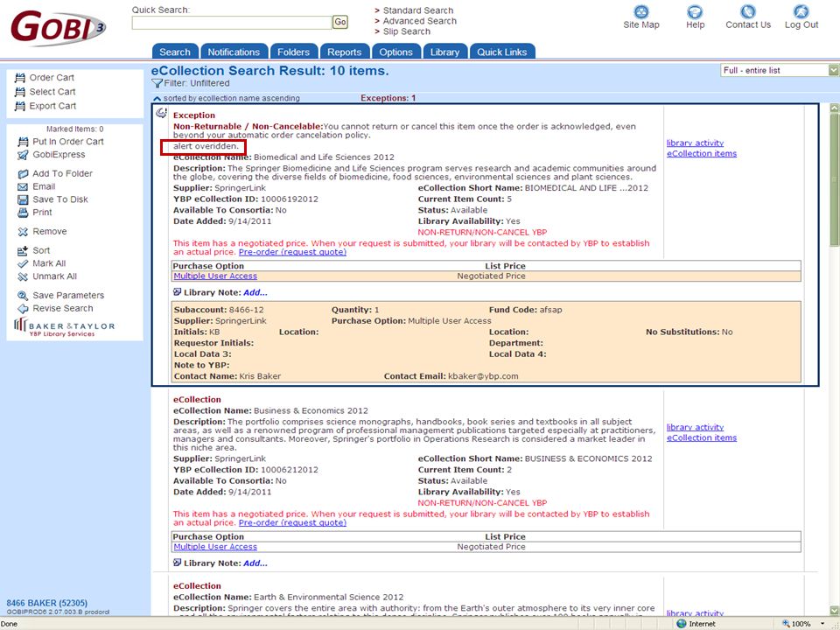This screenshot has height=630, width=840.
Task: Go to the Library tab
Action: [x=444, y=52]
